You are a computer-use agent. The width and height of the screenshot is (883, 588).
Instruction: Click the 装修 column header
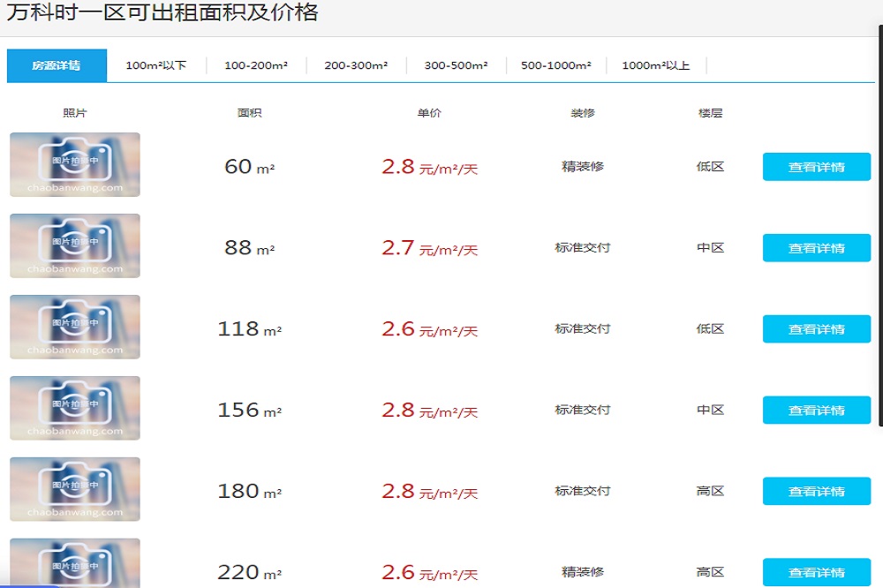(x=583, y=113)
